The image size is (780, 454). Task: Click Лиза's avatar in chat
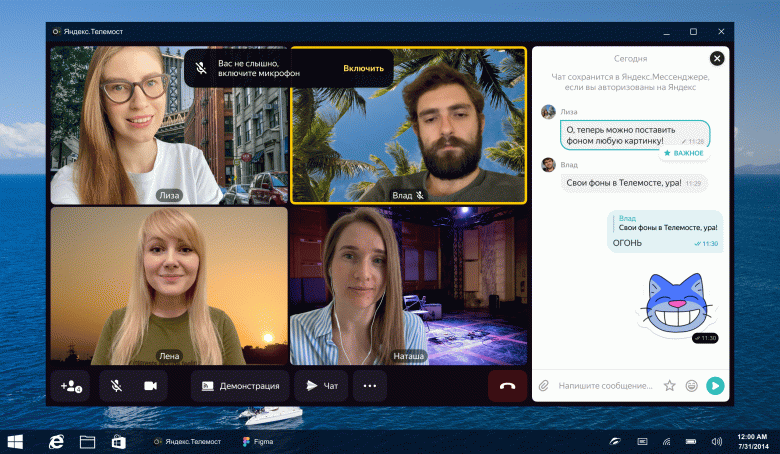tap(548, 112)
